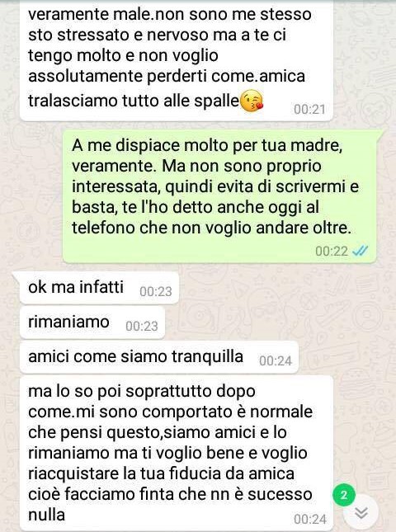Select the 'rimaniamo' message bubble
This screenshot has height=532, width=396.
coord(92,322)
